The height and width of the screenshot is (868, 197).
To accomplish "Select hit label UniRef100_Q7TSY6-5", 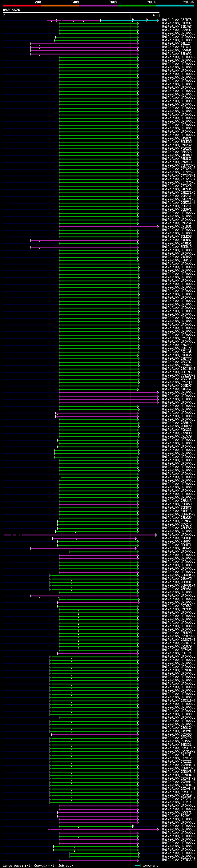I will pos(179,169).
